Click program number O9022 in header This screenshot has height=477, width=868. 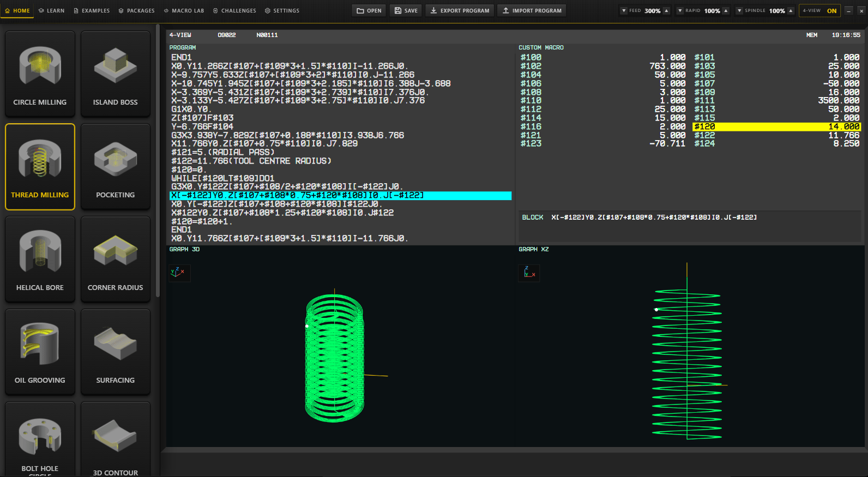point(227,35)
